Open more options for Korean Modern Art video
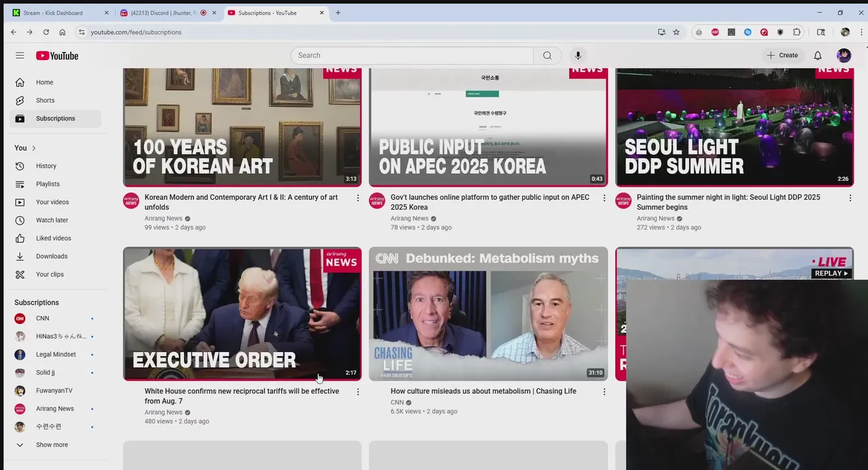Image resolution: width=868 pixels, height=470 pixels. 358,198
